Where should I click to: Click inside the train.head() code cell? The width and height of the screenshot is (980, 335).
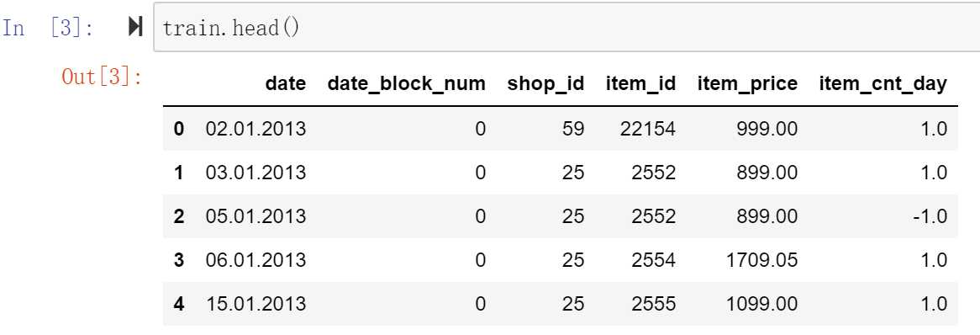[x=566, y=27]
